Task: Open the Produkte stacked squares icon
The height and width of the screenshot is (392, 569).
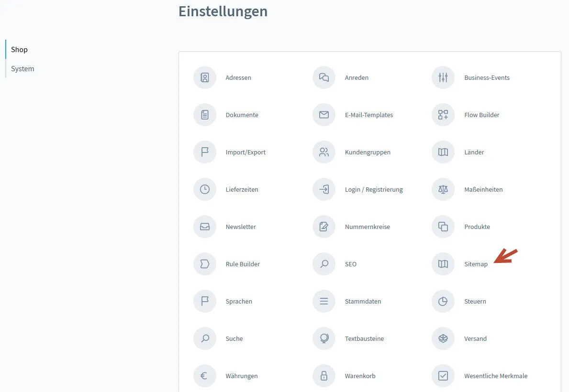Action: coord(443,227)
